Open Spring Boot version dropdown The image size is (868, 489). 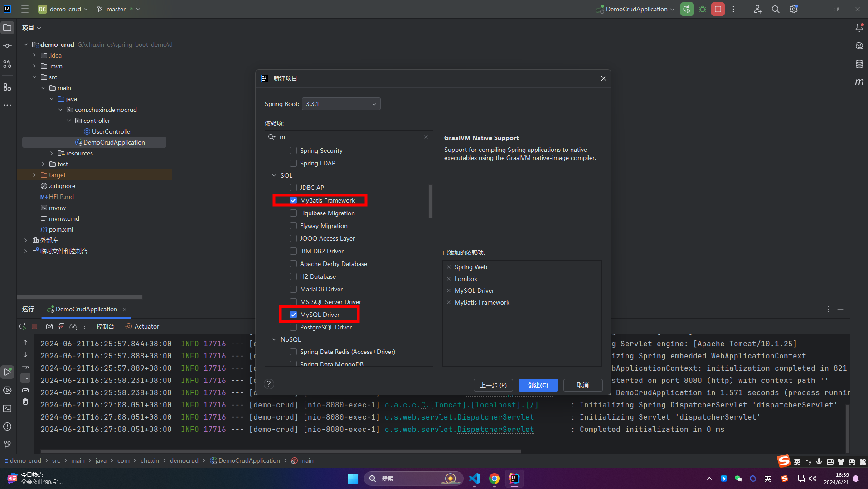[x=341, y=104]
